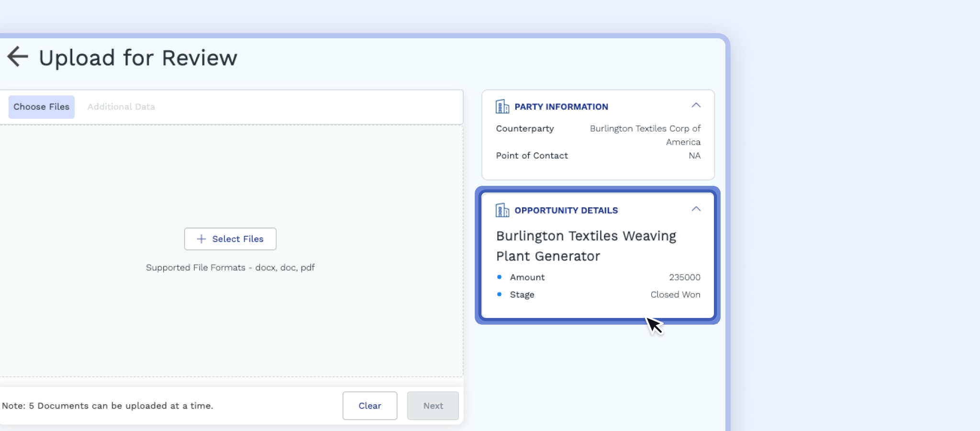Click the Counterparty label
The image size is (980, 431).
(x=525, y=129)
